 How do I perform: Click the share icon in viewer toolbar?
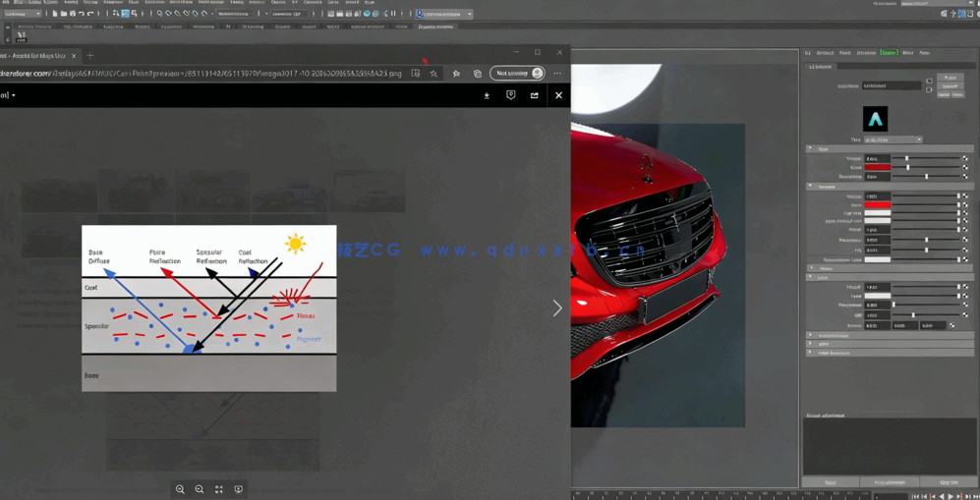point(535,95)
